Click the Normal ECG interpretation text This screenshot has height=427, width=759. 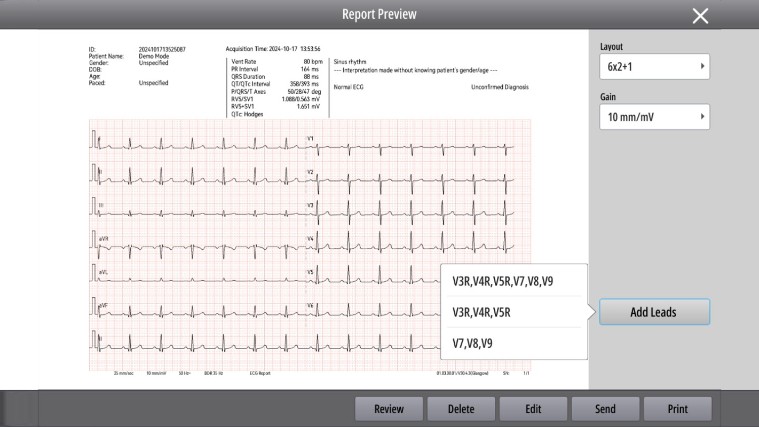tap(349, 86)
